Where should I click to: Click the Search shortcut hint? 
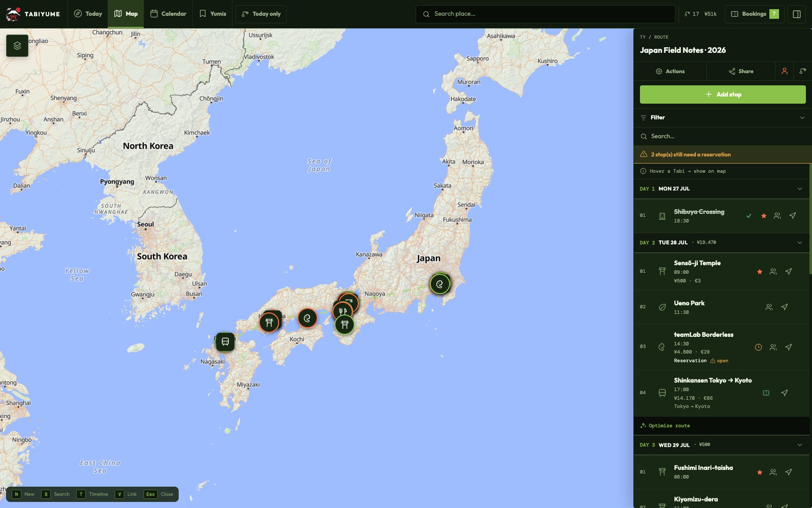(x=55, y=494)
